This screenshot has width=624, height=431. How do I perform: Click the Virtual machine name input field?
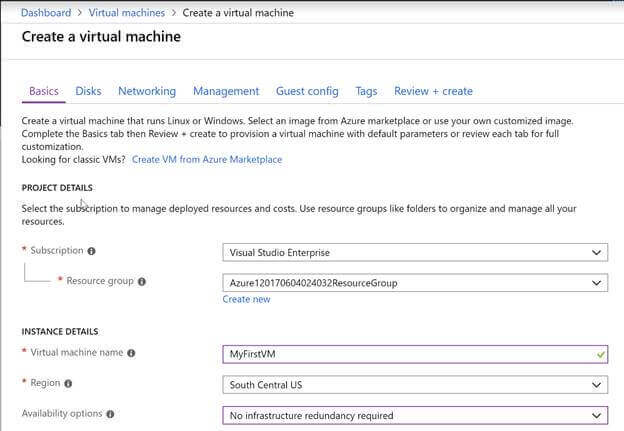coord(415,354)
